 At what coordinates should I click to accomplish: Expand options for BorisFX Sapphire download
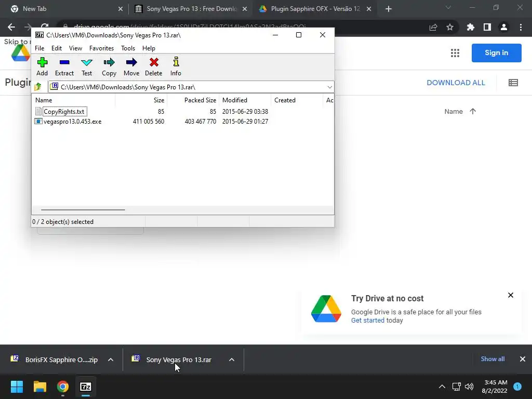[x=111, y=360]
